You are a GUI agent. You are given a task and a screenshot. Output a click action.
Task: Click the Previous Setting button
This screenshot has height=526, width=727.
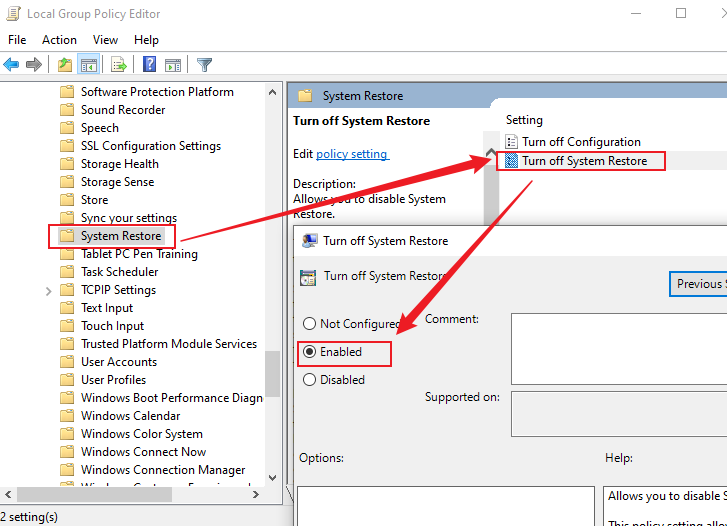coord(698,284)
